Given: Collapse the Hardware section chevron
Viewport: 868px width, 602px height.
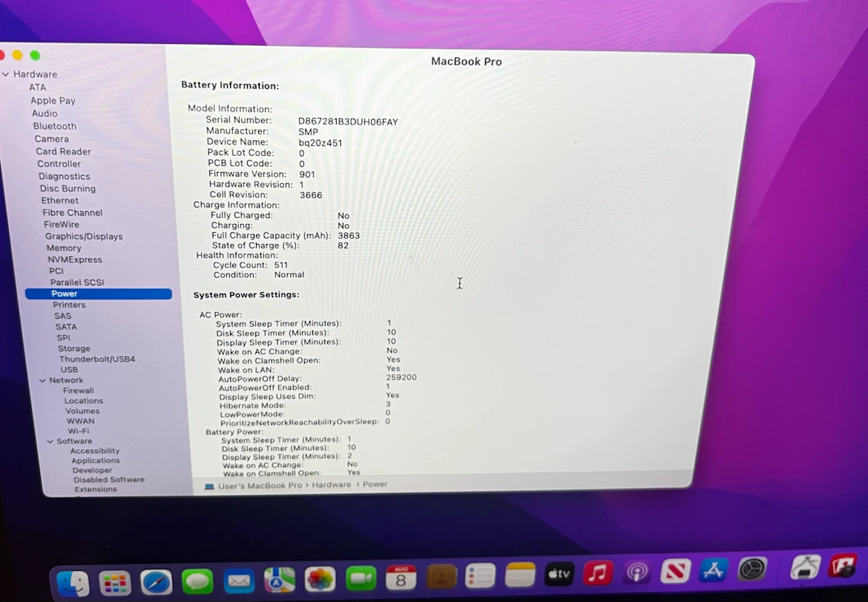Looking at the screenshot, I should 5,74.
